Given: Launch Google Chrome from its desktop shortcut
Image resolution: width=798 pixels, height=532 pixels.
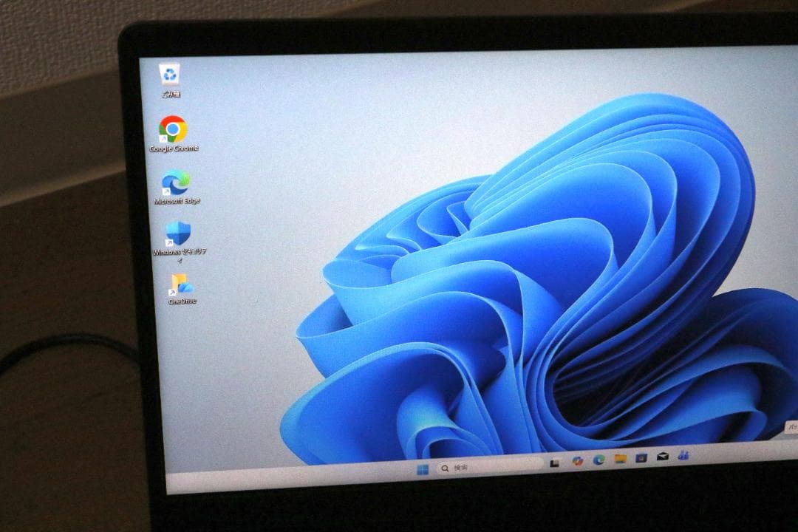Looking at the screenshot, I should coord(171,131).
